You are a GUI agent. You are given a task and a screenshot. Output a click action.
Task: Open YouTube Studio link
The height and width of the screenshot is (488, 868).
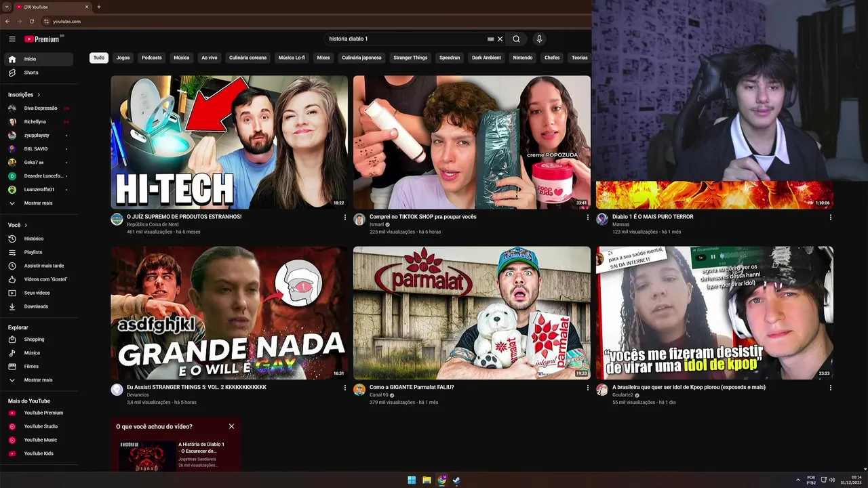[38, 426]
